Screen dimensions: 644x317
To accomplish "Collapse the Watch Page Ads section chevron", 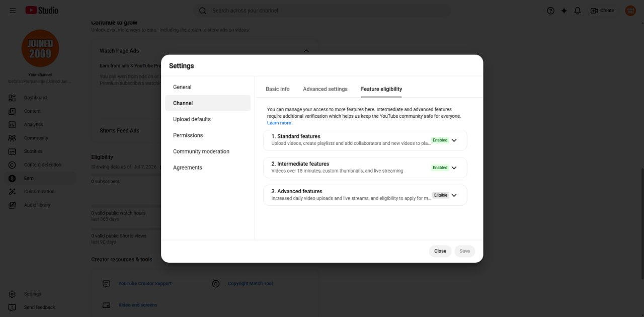I will (306, 51).
